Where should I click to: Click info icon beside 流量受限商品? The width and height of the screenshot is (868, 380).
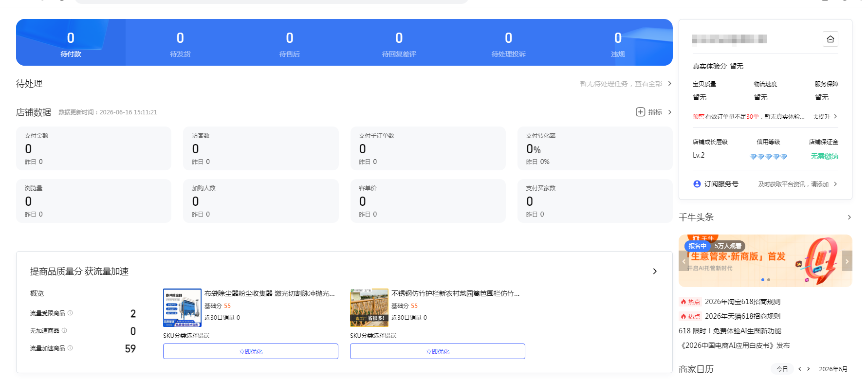[x=70, y=313]
